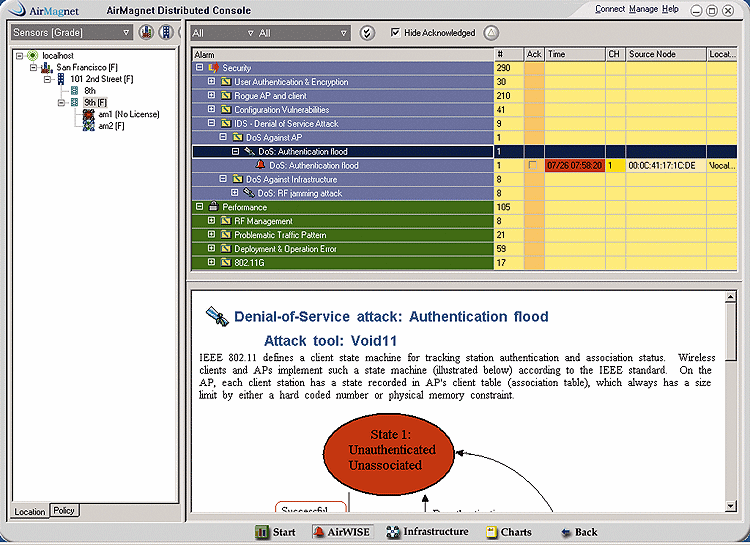Click the bar-chart building toolbar icon
The width and height of the screenshot is (750, 545).
point(146,33)
